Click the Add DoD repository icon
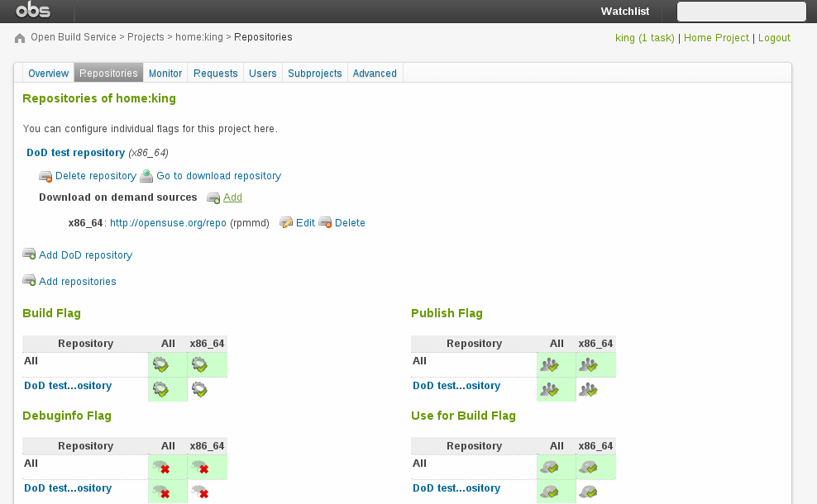 (x=29, y=254)
